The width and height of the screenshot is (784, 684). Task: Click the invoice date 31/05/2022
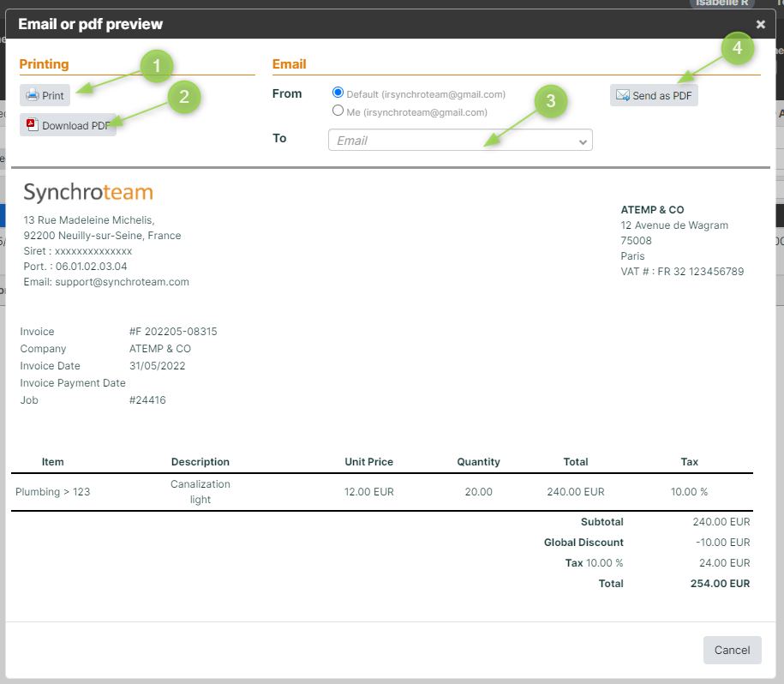click(157, 366)
